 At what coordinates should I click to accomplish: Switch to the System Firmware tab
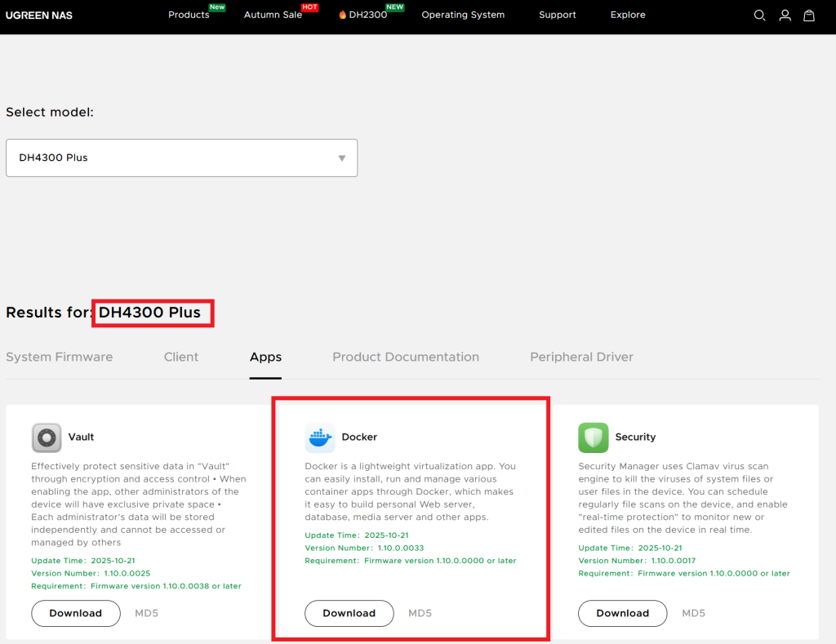point(60,357)
